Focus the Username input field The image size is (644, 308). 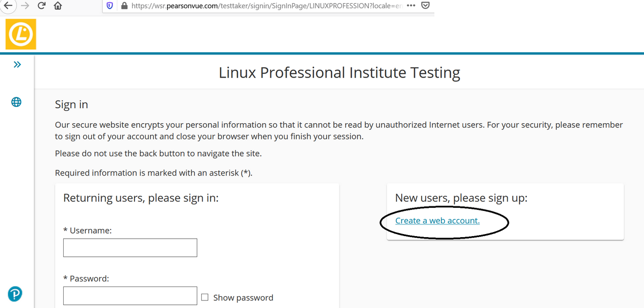click(130, 247)
